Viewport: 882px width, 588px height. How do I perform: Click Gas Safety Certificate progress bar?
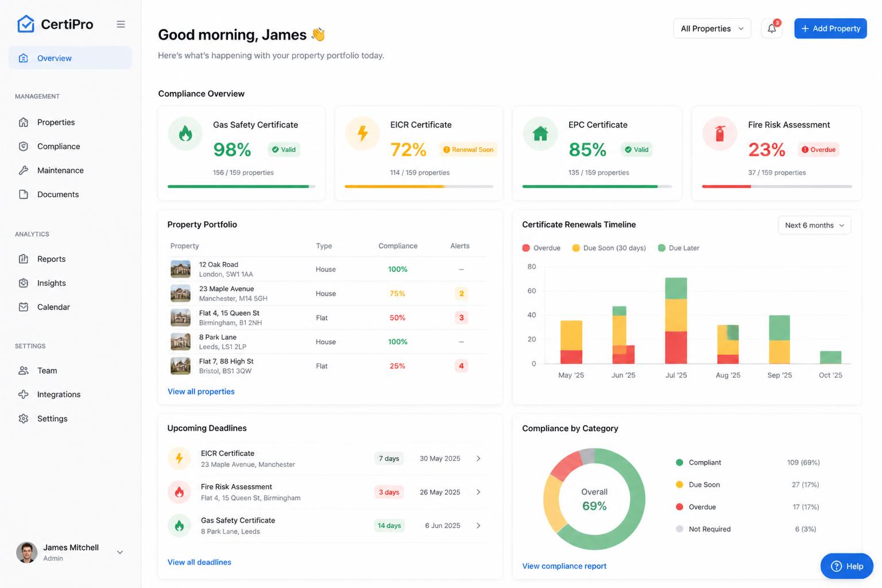[x=241, y=187]
